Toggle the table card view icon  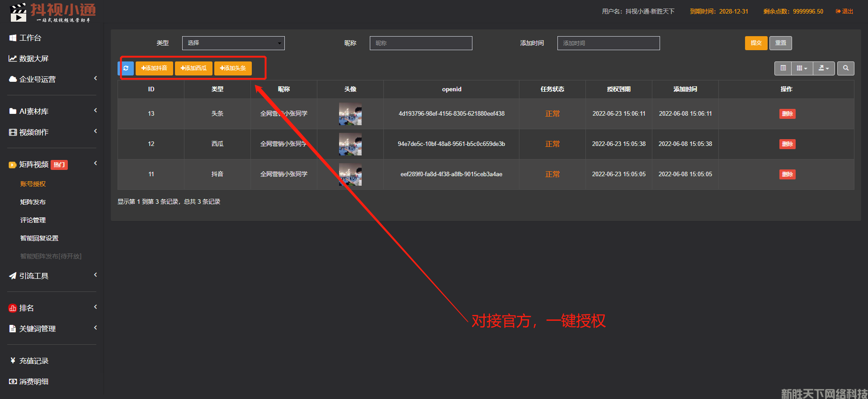[783, 68]
